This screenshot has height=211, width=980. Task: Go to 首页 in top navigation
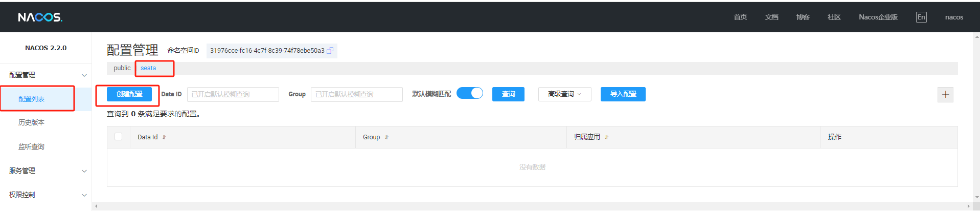(740, 17)
